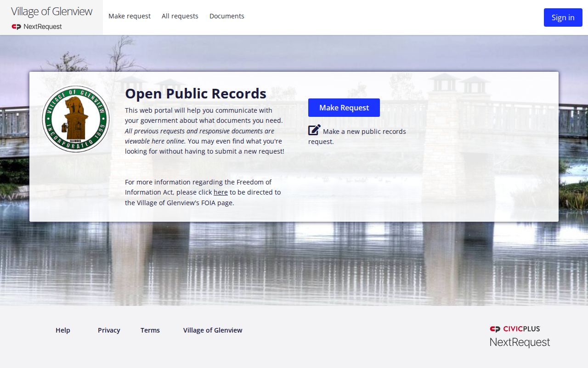Open the Documents nav item

tap(227, 16)
